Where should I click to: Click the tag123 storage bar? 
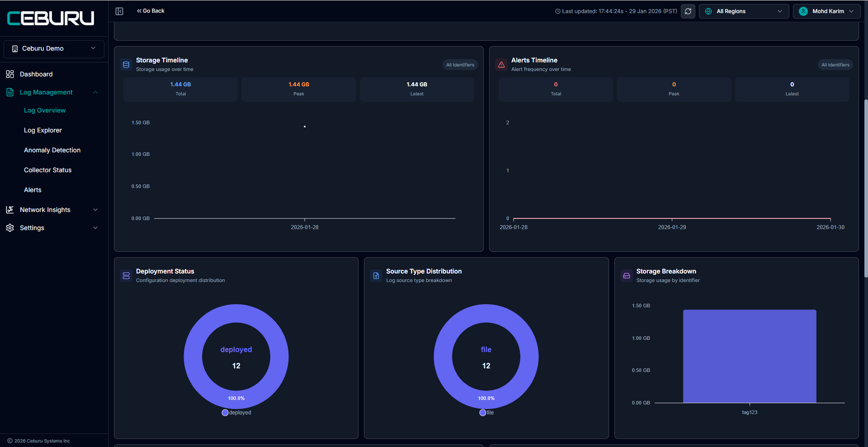(750, 356)
